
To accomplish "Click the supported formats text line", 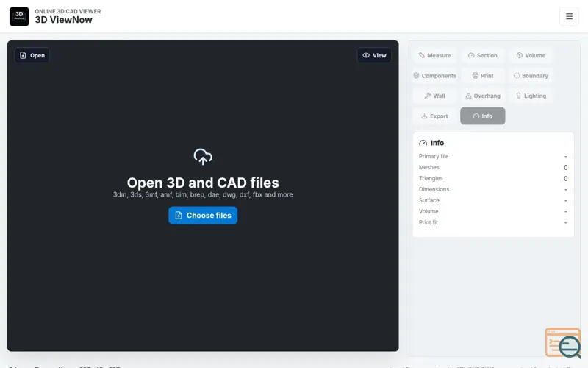I will 203,194.
